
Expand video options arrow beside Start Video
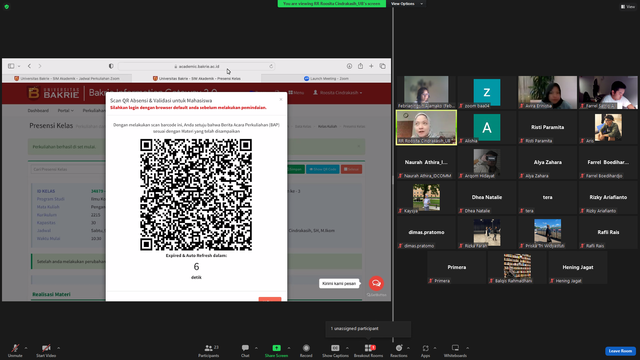tap(58, 348)
